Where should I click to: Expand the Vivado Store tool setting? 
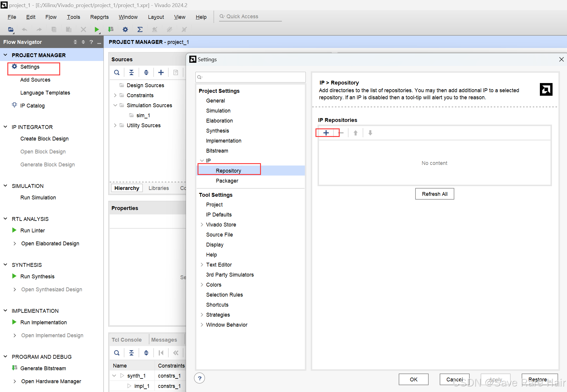click(202, 225)
